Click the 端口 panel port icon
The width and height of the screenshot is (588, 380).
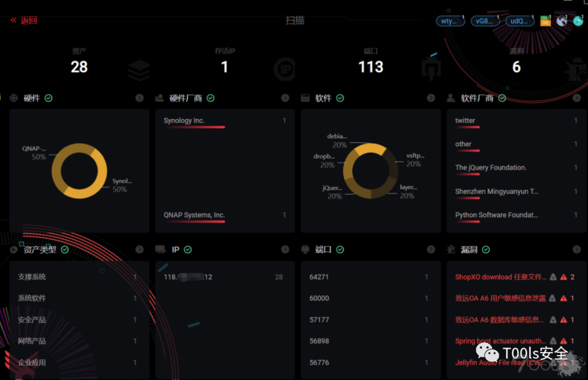pos(305,250)
